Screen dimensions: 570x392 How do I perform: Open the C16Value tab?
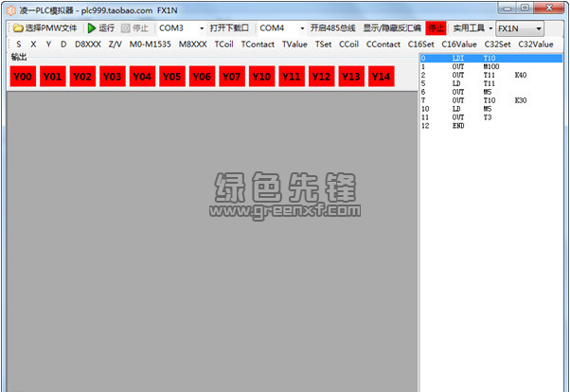pyautogui.click(x=458, y=44)
